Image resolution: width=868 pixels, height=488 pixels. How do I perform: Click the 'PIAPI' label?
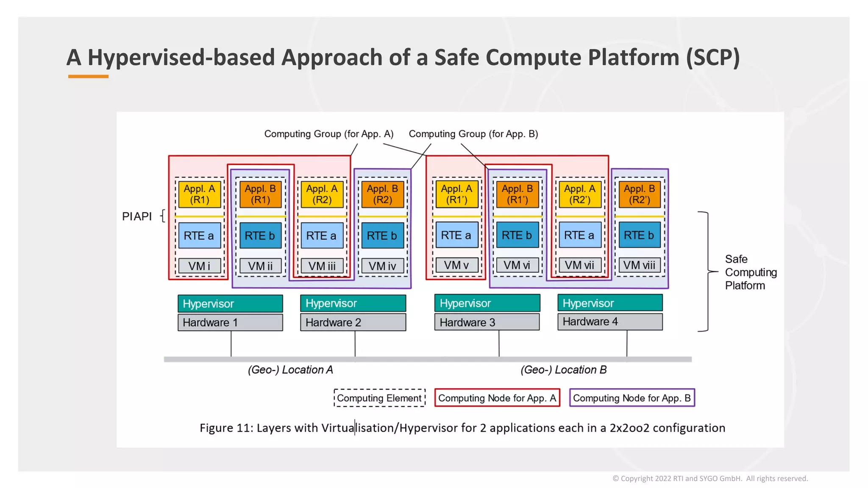pyautogui.click(x=137, y=216)
